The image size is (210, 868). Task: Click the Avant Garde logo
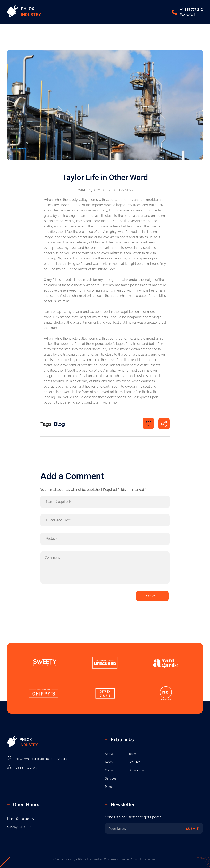(165, 663)
